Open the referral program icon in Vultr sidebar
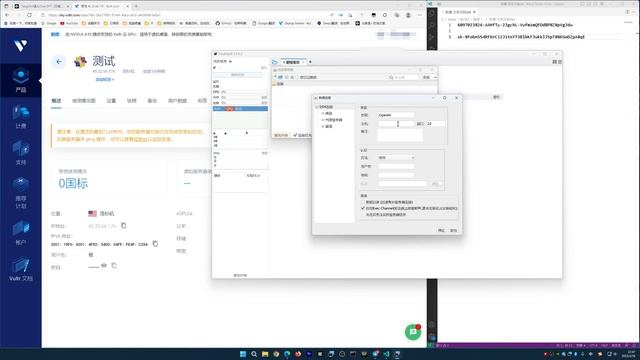The width and height of the screenshot is (640, 360). pyautogui.click(x=20, y=193)
